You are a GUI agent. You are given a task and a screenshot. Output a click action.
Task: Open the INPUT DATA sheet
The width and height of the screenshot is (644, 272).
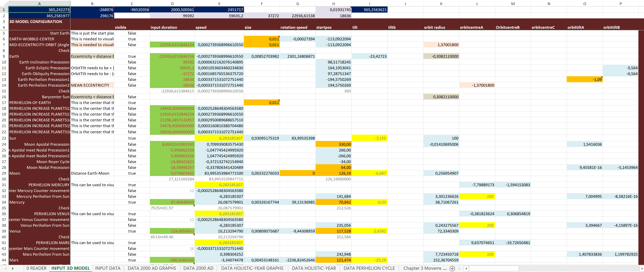pyautogui.click(x=108, y=268)
